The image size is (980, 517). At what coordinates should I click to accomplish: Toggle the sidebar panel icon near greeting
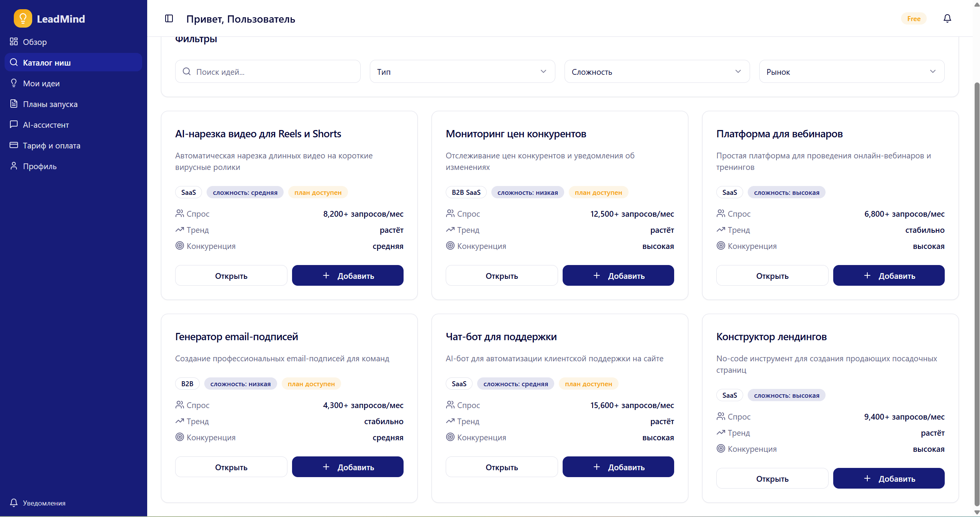168,18
